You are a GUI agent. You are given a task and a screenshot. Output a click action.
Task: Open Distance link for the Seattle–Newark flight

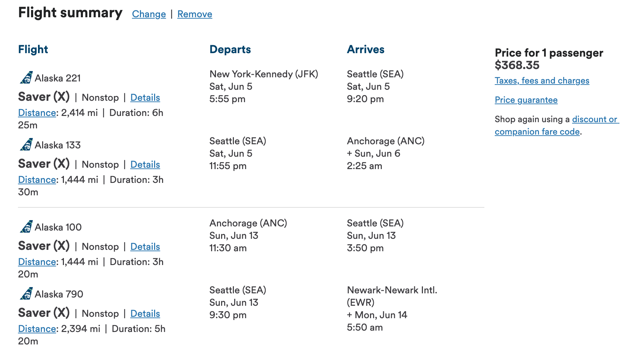click(x=37, y=329)
